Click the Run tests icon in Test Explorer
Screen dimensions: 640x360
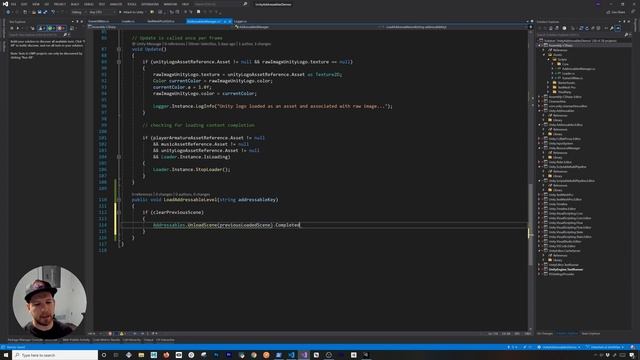[18, 28]
